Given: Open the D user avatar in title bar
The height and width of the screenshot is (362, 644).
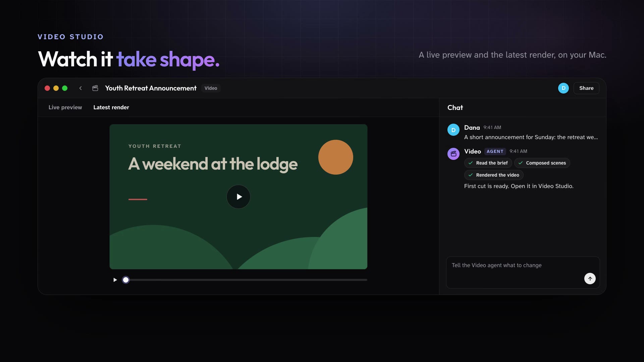Looking at the screenshot, I should 563,88.
